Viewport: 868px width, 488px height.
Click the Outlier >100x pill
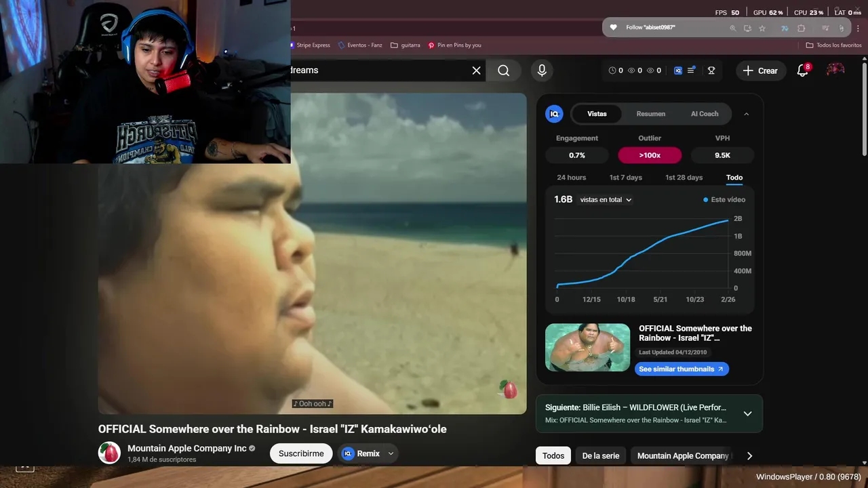click(650, 155)
